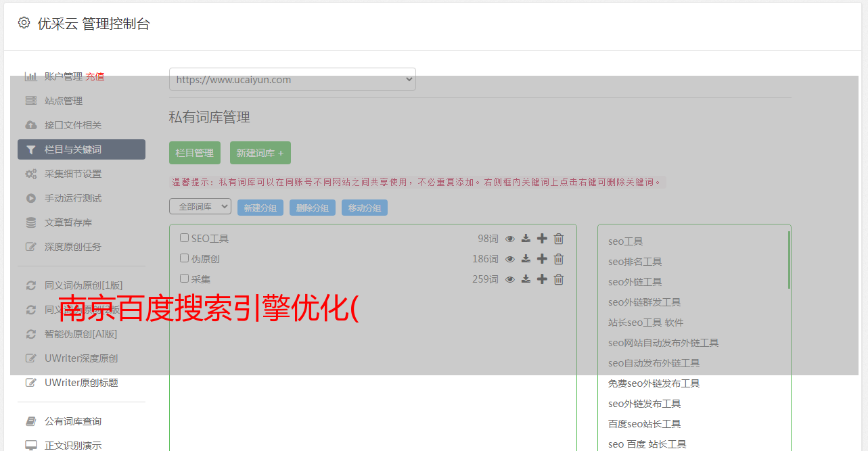Click the refresh icon for 同义词伪原创[1版]
Image resolution: width=868 pixels, height=451 pixels.
tap(31, 285)
